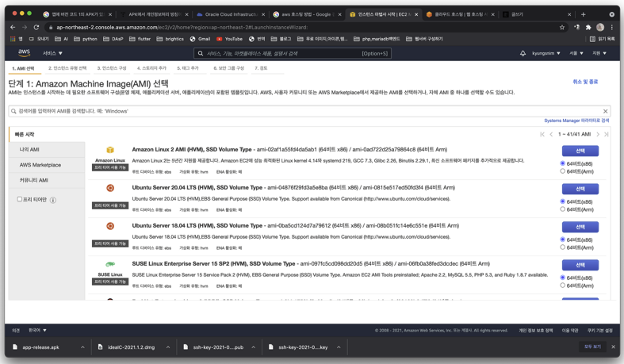
Task: Select the SUSE Linux Enterprise button
Action: point(580,265)
